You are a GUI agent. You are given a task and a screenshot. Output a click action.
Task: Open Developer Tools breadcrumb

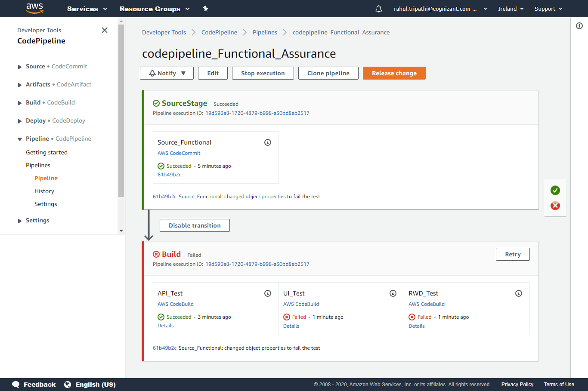[164, 32]
